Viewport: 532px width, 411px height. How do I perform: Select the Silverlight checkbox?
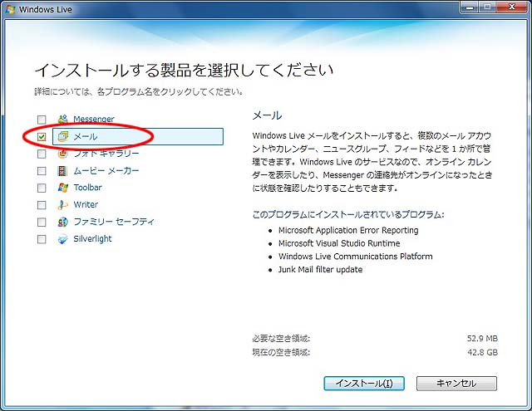pyautogui.click(x=42, y=239)
